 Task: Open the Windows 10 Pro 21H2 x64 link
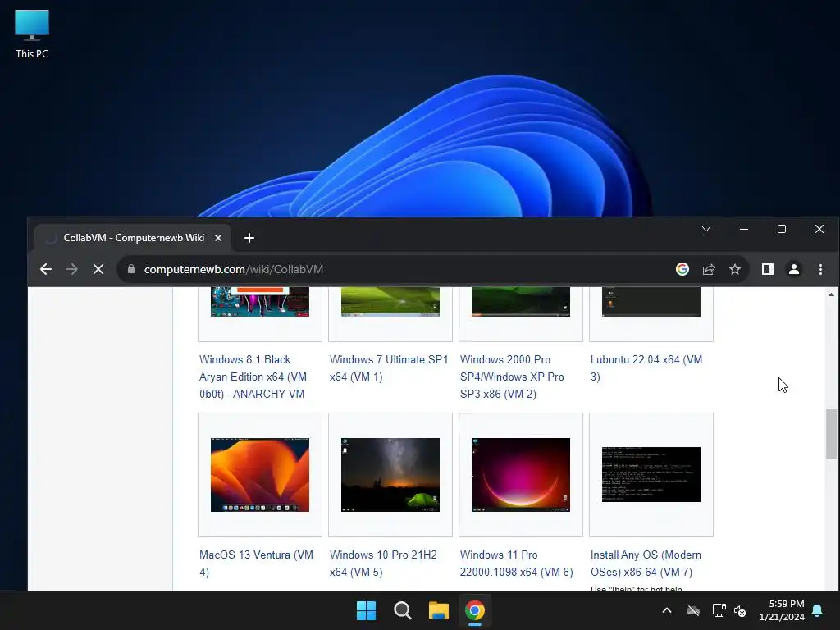[x=383, y=563]
